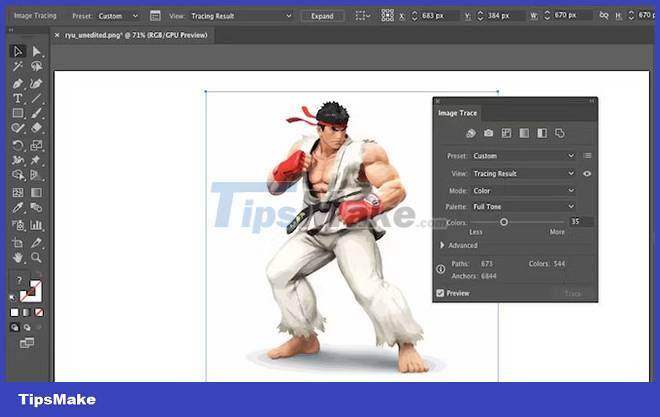Open View dropdown in Image Trace panel

click(523, 173)
